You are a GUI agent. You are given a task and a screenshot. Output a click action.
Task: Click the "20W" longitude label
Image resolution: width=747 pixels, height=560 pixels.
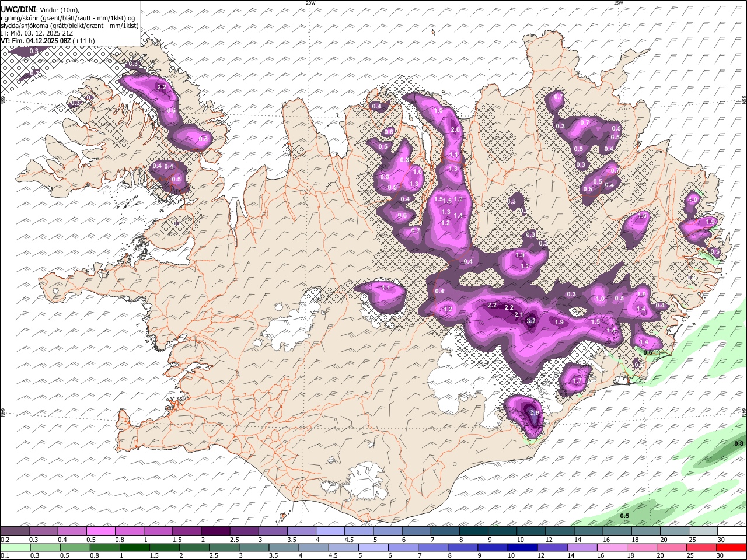pyautogui.click(x=310, y=3)
